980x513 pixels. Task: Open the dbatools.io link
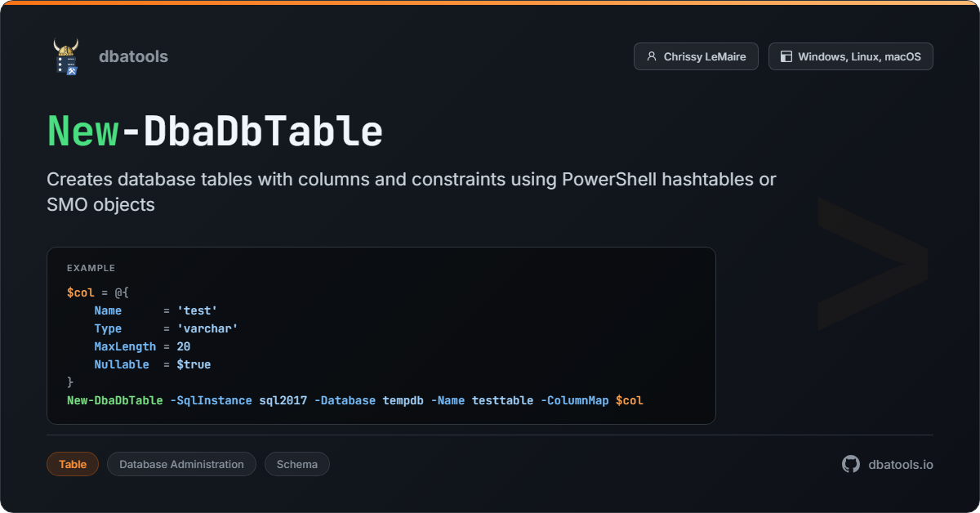tap(901, 464)
